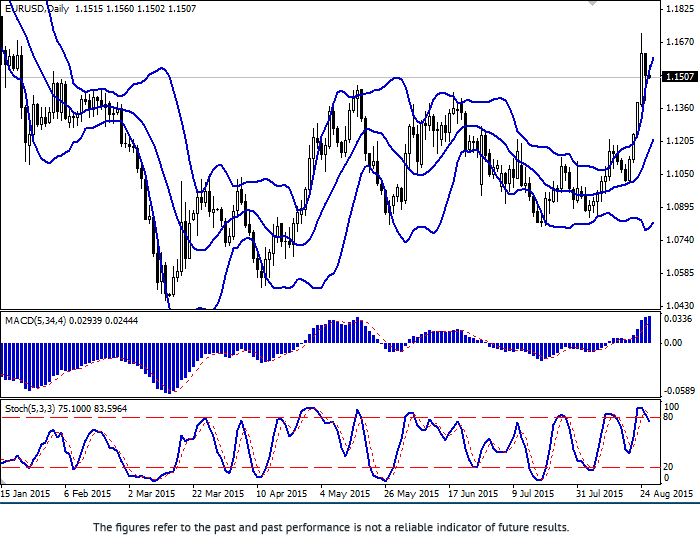Click the 1.1050 price axis label
Screen dimensions: 700x552
pos(679,174)
